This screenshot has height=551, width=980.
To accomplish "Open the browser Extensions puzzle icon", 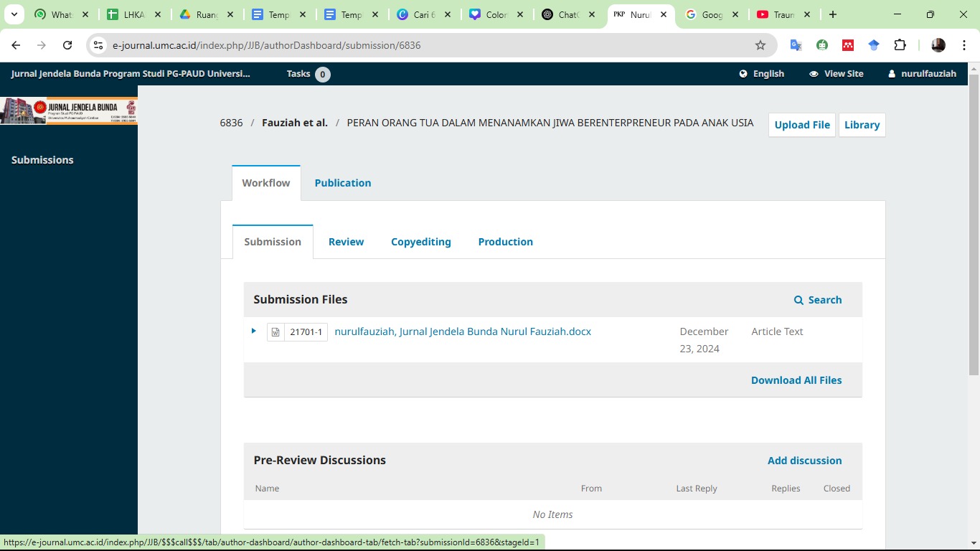I will click(x=900, y=45).
